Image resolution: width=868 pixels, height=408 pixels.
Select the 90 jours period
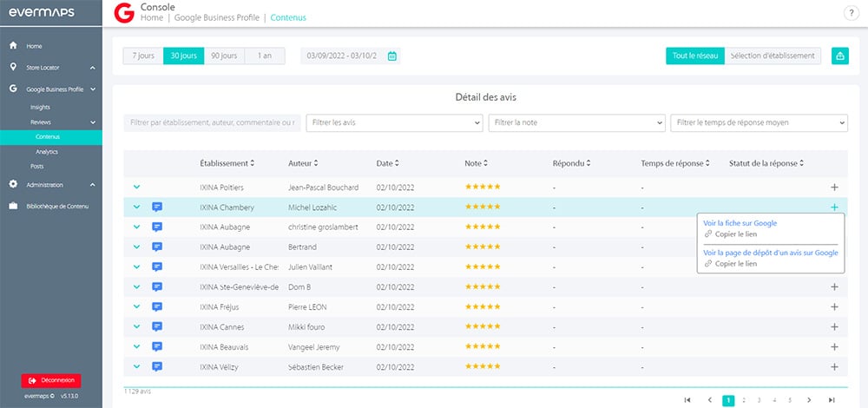[x=224, y=56]
